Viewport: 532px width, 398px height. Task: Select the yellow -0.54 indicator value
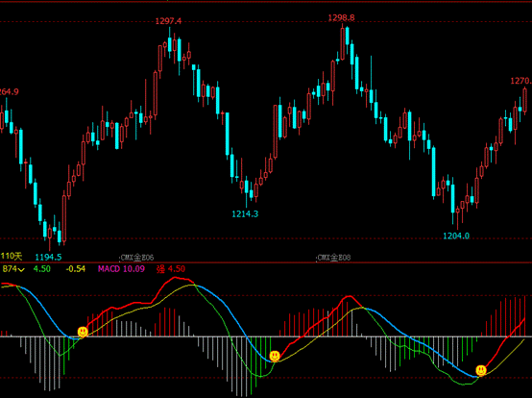[75, 269]
